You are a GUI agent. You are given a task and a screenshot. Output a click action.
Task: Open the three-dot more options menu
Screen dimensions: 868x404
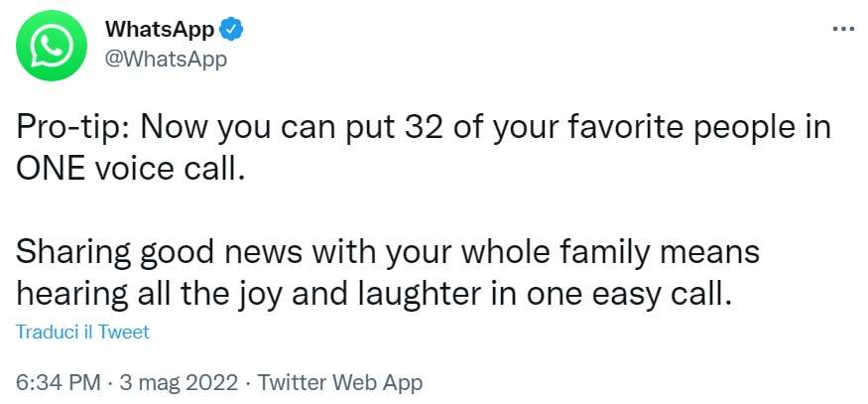click(843, 29)
